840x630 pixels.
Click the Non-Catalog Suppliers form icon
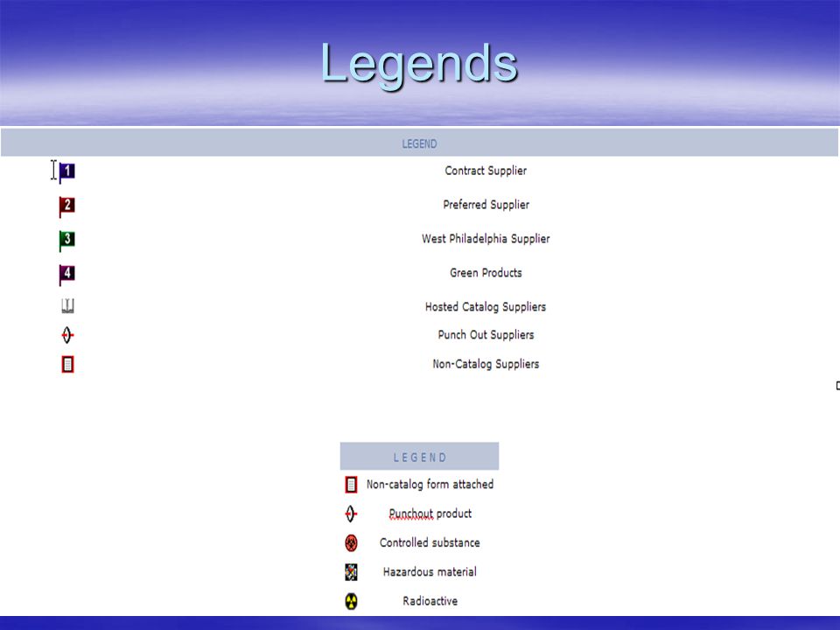coord(67,364)
